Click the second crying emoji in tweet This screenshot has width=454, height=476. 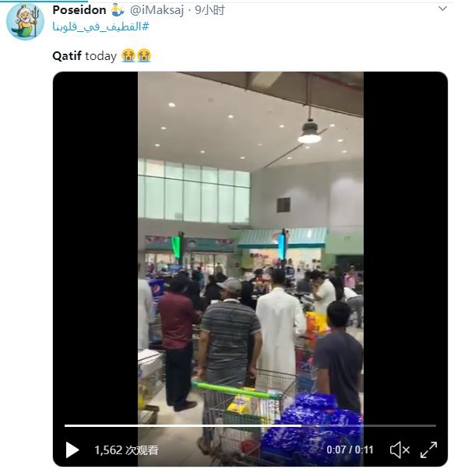click(144, 56)
